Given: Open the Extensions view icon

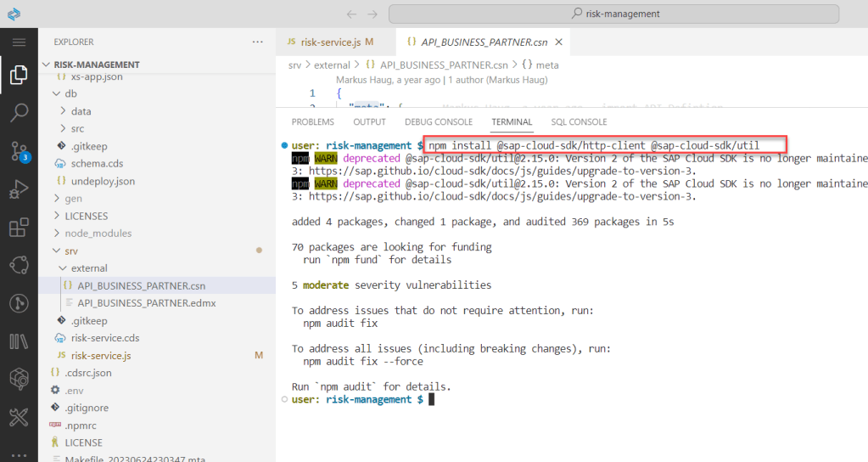Looking at the screenshot, I should point(19,228).
